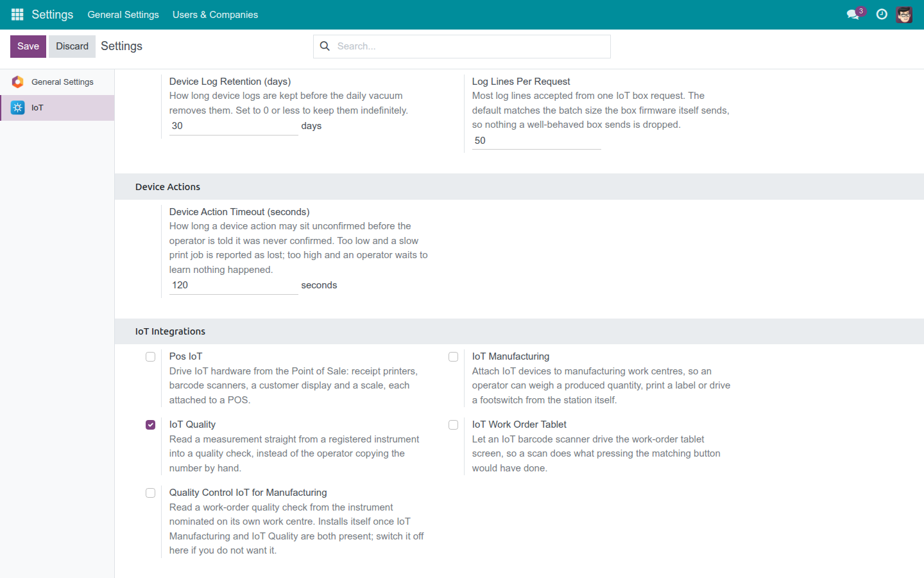Click the Device Action Timeout (seconds) label
Image resolution: width=924 pixels, height=578 pixels.
coord(239,212)
